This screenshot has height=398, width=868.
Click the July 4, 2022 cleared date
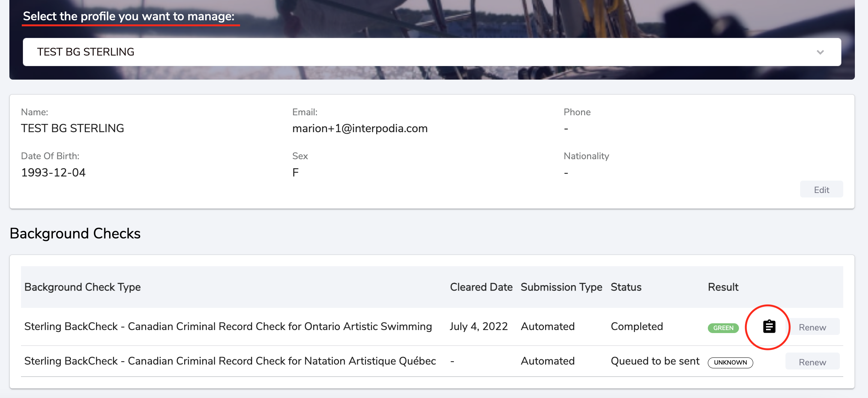tap(479, 327)
